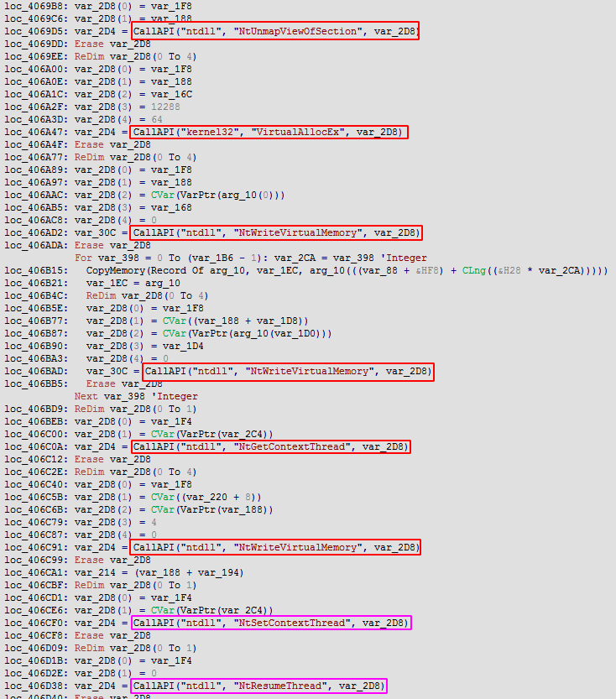Click the loc_406D38 label
Screen dimensions: 616x699
click(36, 686)
